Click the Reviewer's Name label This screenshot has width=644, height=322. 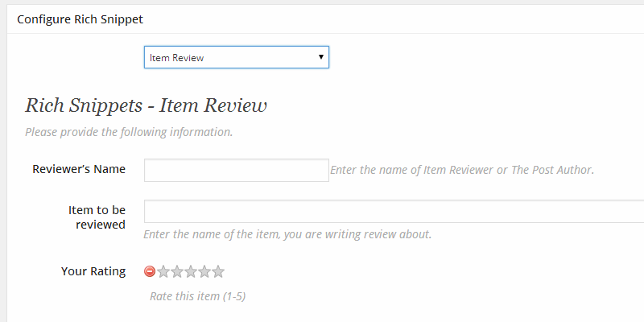point(79,169)
